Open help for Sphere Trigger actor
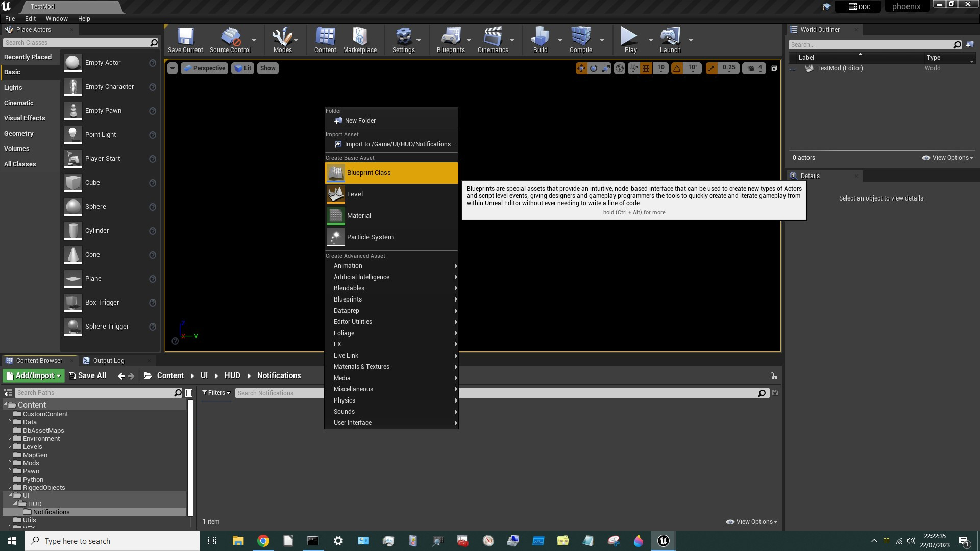 click(x=152, y=327)
